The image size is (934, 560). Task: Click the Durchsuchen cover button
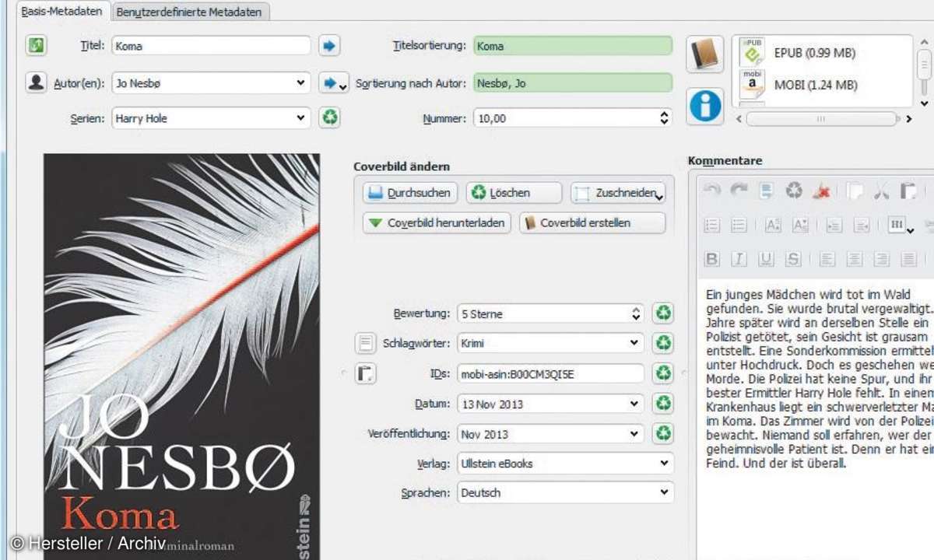(411, 193)
